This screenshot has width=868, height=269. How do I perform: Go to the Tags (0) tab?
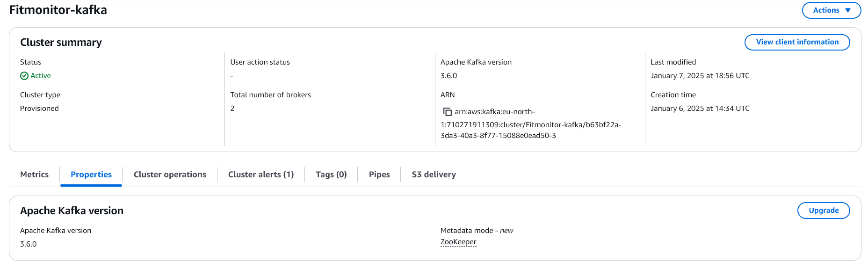331,174
